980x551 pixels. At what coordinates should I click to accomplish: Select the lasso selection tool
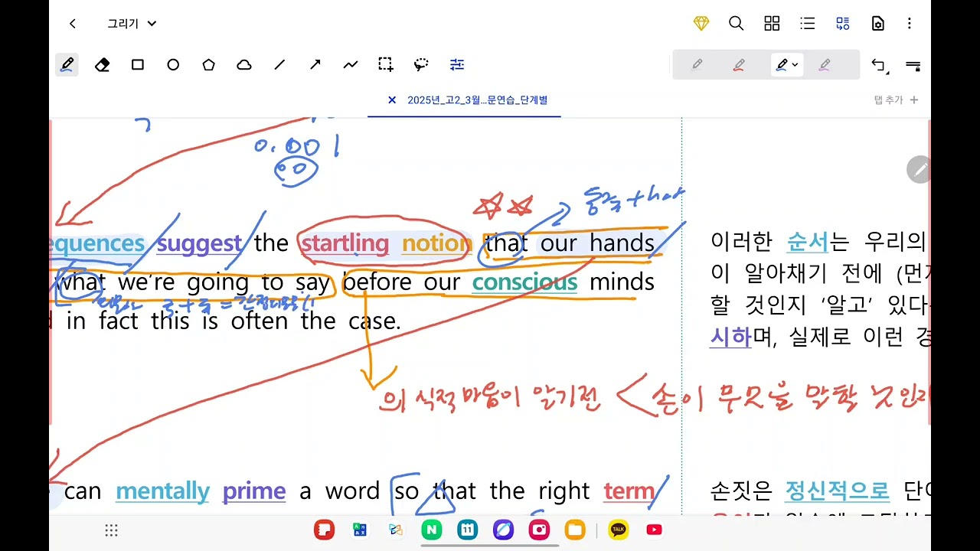tap(421, 65)
